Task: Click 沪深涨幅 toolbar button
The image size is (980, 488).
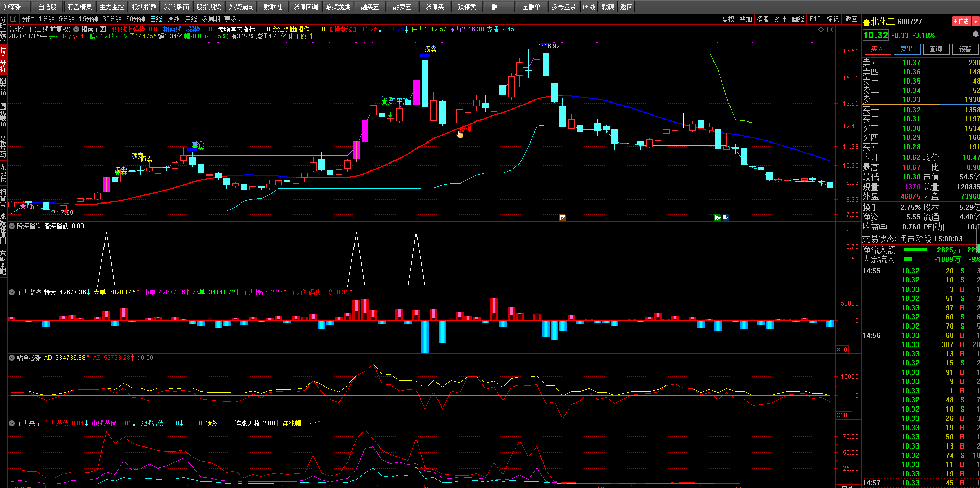Action: click(x=15, y=7)
